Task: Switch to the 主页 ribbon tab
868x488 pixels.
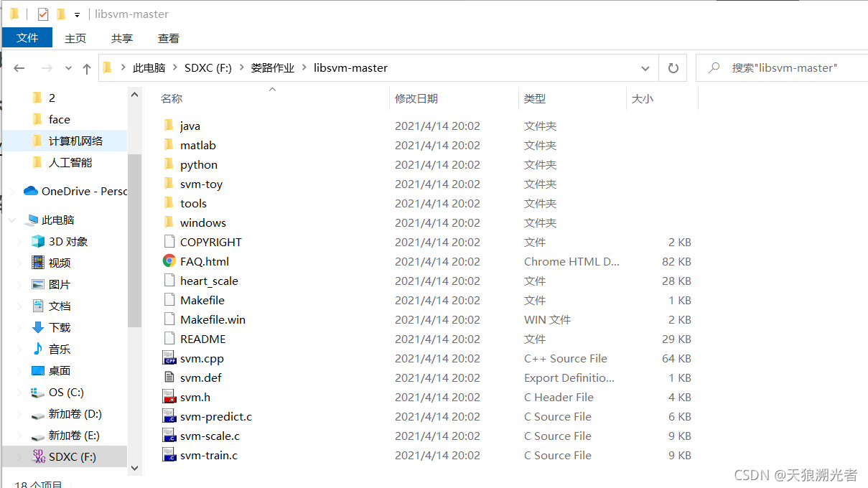Action: tap(75, 38)
